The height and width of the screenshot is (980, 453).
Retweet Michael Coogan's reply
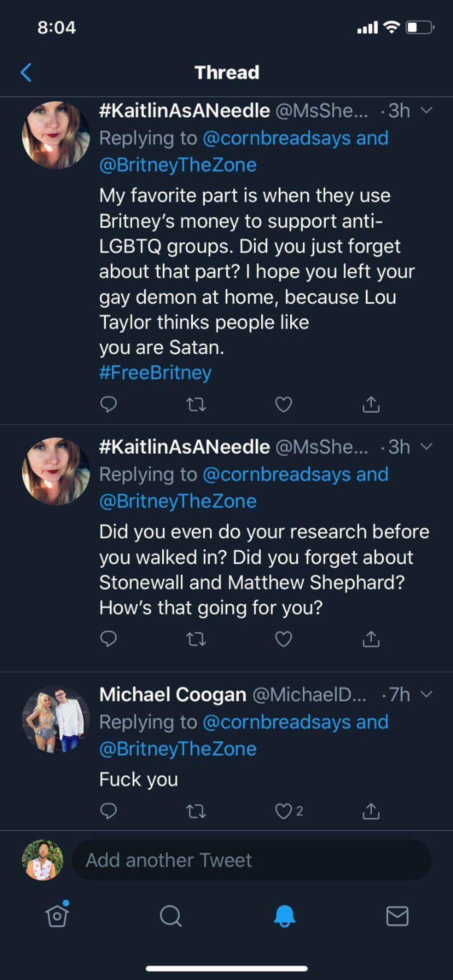(x=196, y=811)
